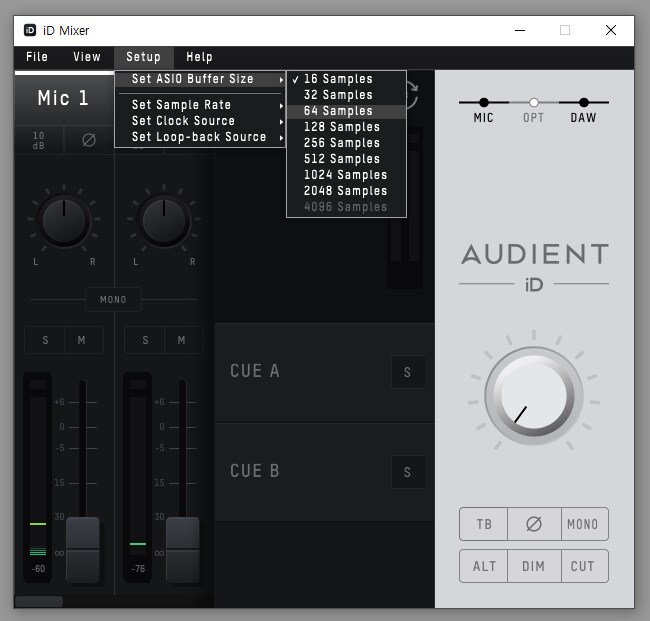Viewport: 650px width, 621px height.
Task: Expand Set Sample Rate submenu
Action: coord(200,105)
